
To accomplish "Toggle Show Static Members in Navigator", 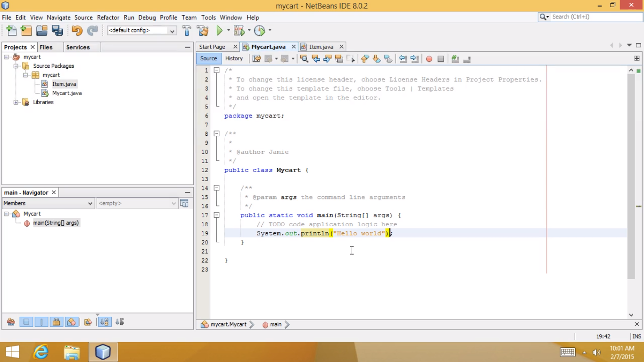I will pos(41,322).
